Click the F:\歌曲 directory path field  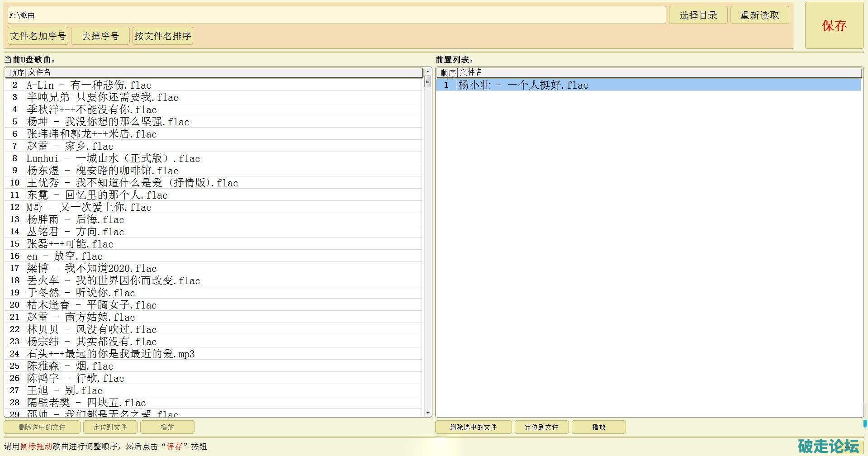(x=337, y=15)
